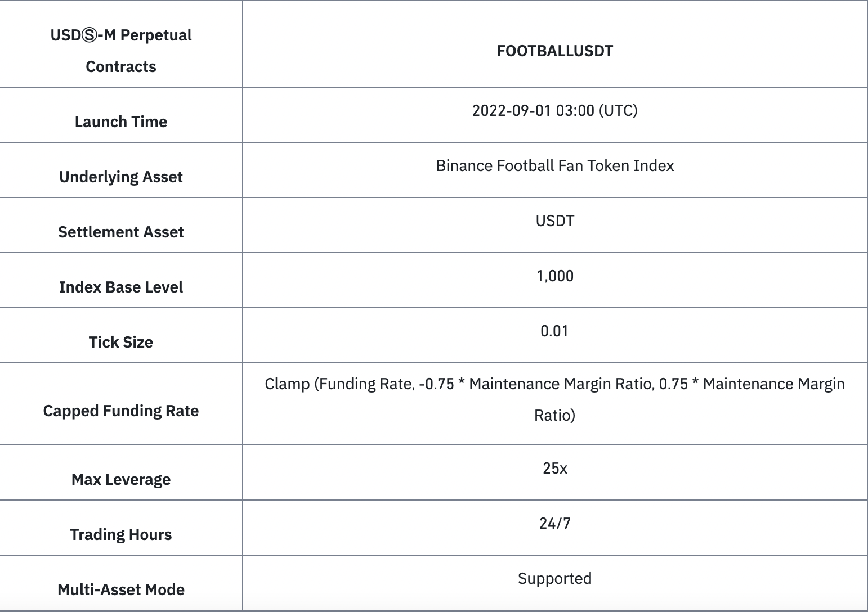Image resolution: width=868 pixels, height=612 pixels.
Task: Select the 0.01 tick size value
Action: pyautogui.click(x=554, y=331)
